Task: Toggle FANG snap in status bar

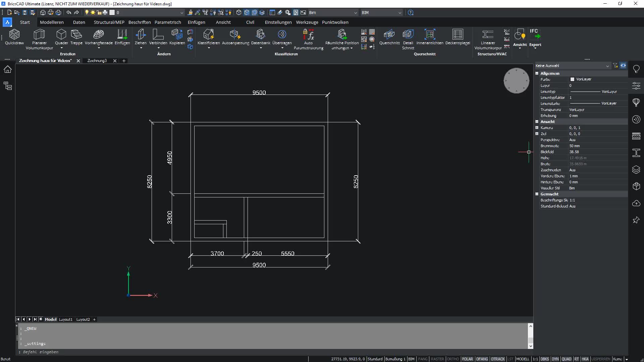Action: [423, 359]
